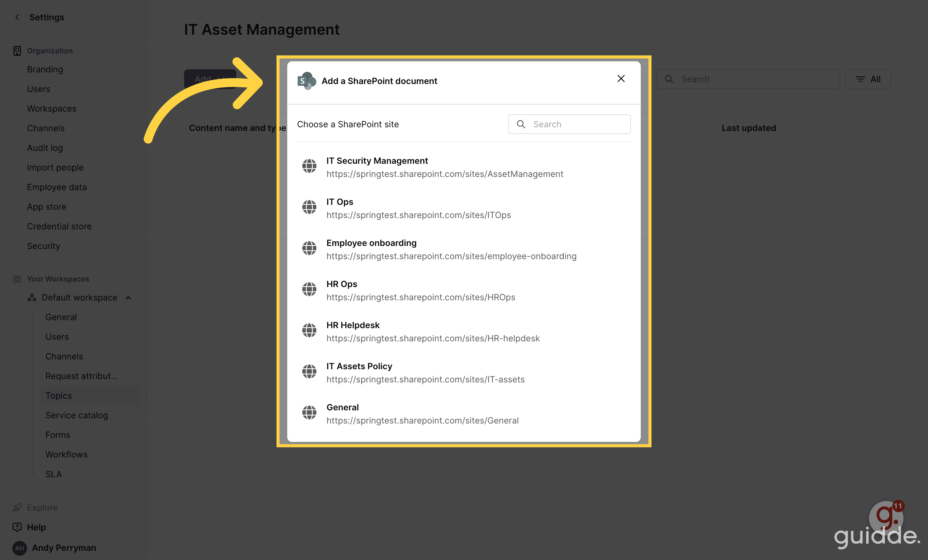
Task: Click the background page Search field
Action: [x=748, y=79]
